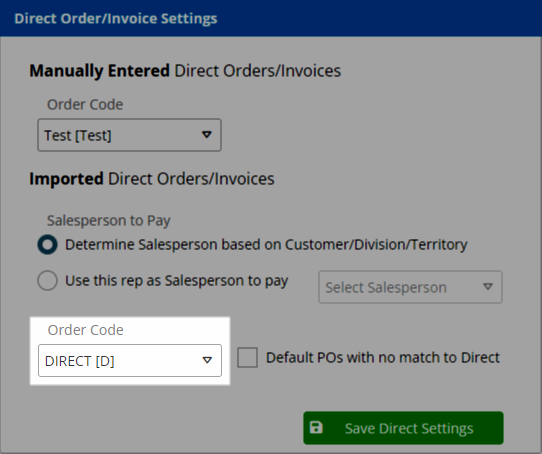
Task: Click the Manually Entered Direct Orders/Invoices heading
Action: tap(185, 71)
